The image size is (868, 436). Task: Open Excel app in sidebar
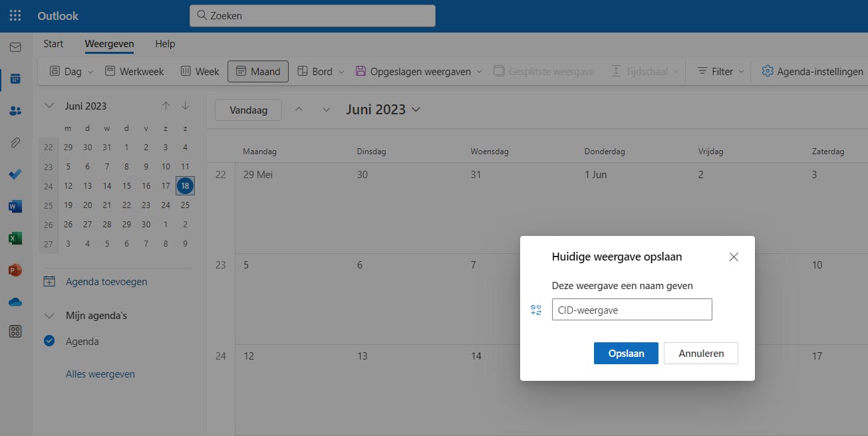pyautogui.click(x=15, y=238)
